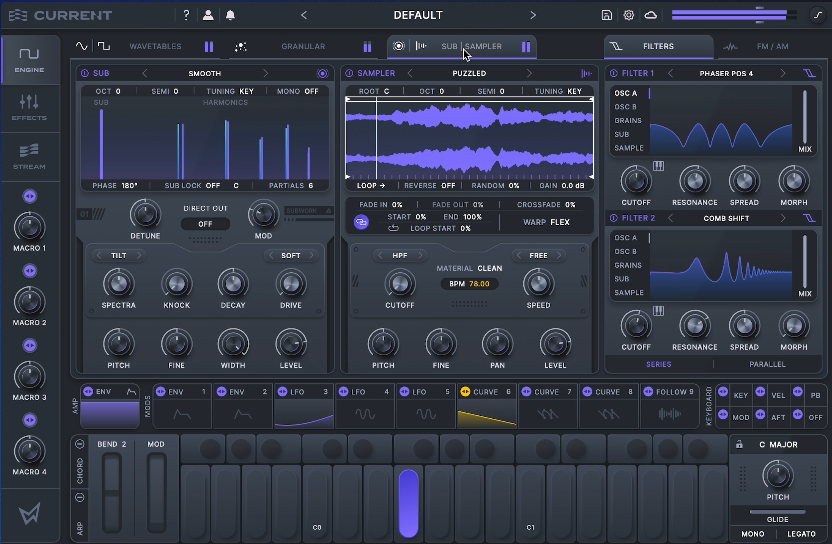Open the SMOOTH sub preset selector
Screen dimensions: 832x544
pyautogui.click(x=204, y=73)
